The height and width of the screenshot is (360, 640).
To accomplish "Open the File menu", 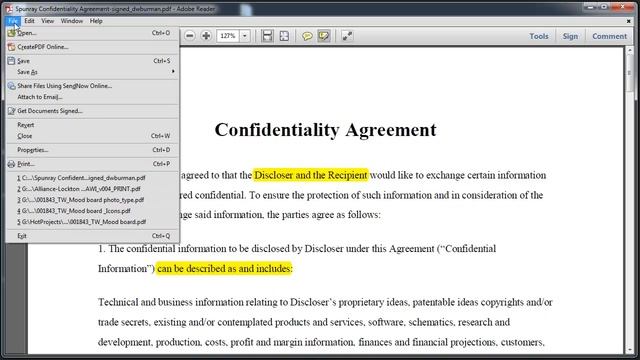I will click(x=13, y=21).
